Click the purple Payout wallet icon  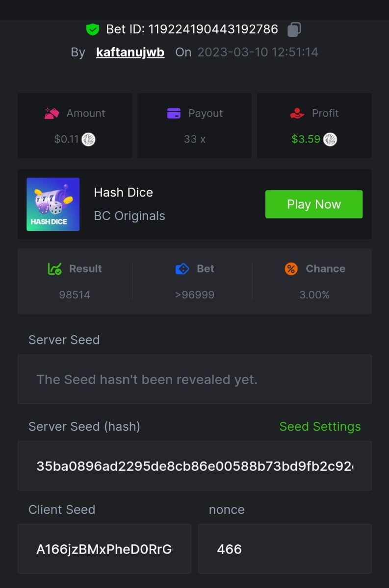coord(174,114)
